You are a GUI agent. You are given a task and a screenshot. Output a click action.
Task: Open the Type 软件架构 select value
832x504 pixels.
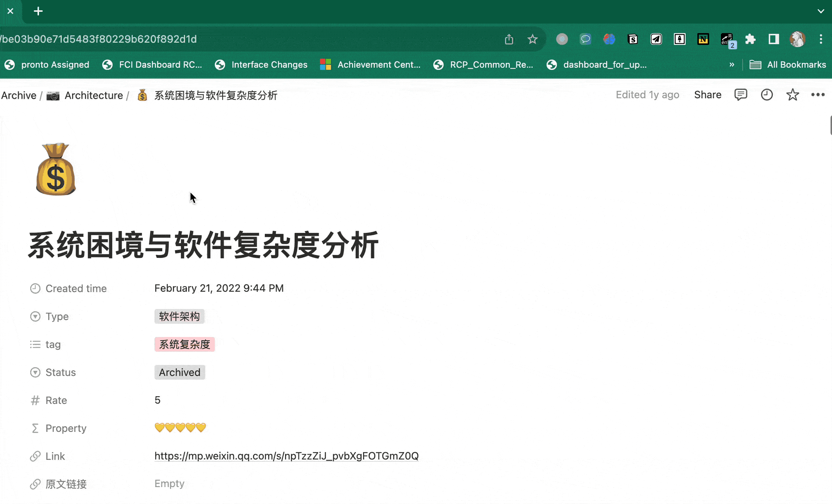[x=179, y=316]
